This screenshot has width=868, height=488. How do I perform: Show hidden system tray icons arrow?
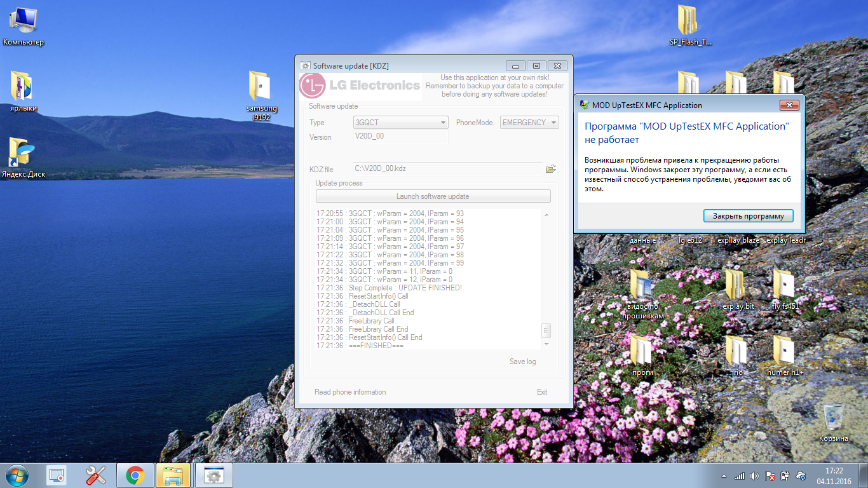(724, 476)
